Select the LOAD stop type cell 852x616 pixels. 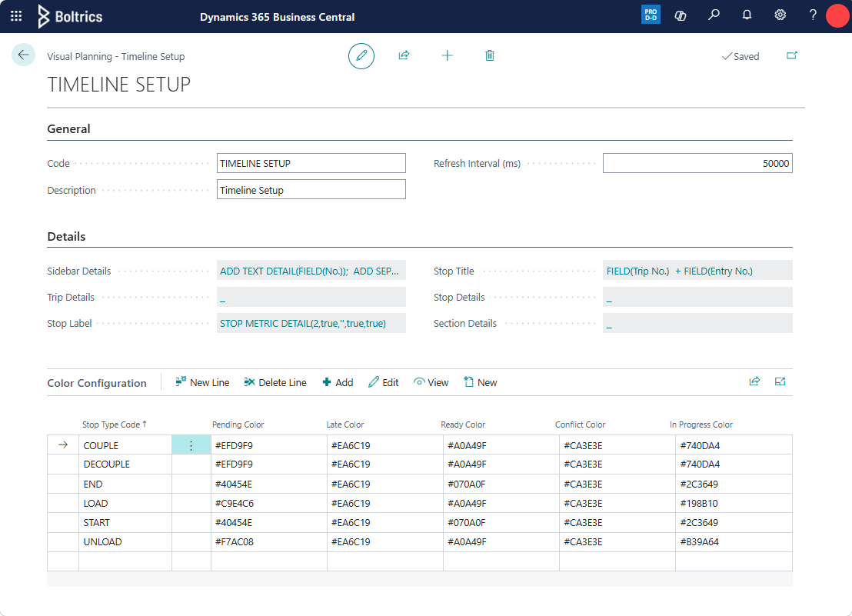[125, 504]
